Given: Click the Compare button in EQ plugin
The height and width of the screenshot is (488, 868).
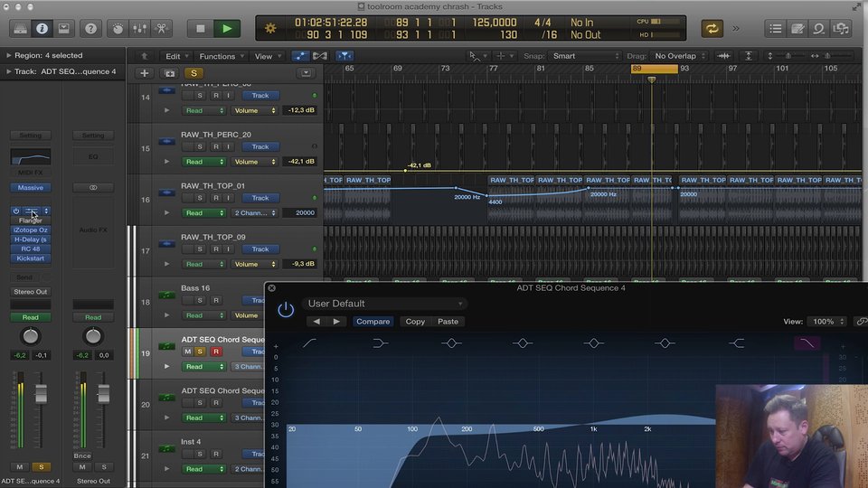Looking at the screenshot, I should 373,322.
